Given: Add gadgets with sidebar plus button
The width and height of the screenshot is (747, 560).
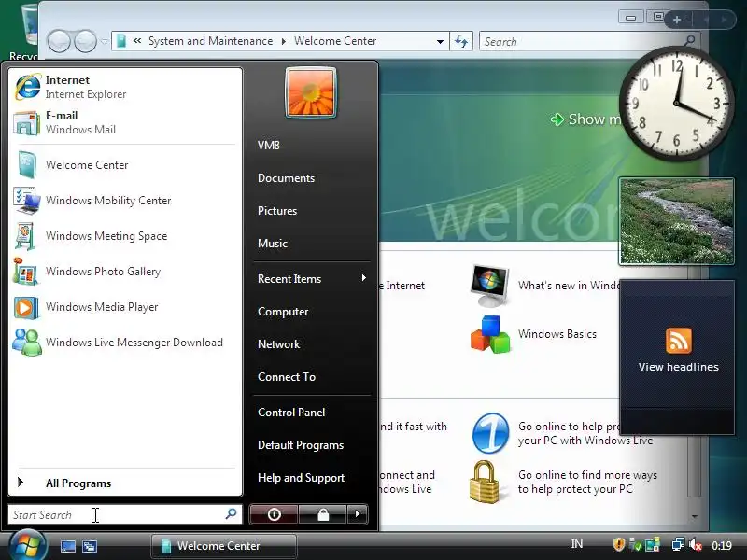Looking at the screenshot, I should (677, 20).
